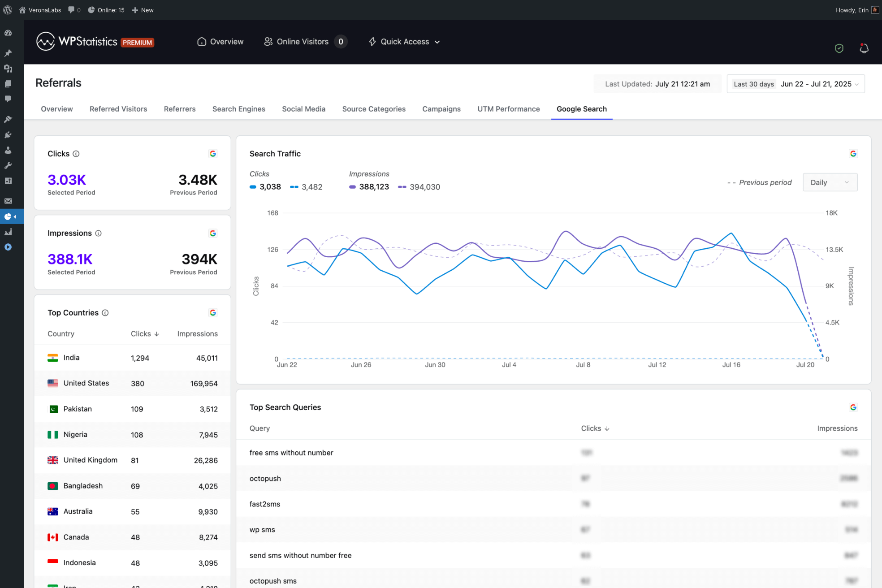Viewport: 882px width, 588px height.
Task: Switch to the Source Categories tab
Action: pyautogui.click(x=374, y=109)
